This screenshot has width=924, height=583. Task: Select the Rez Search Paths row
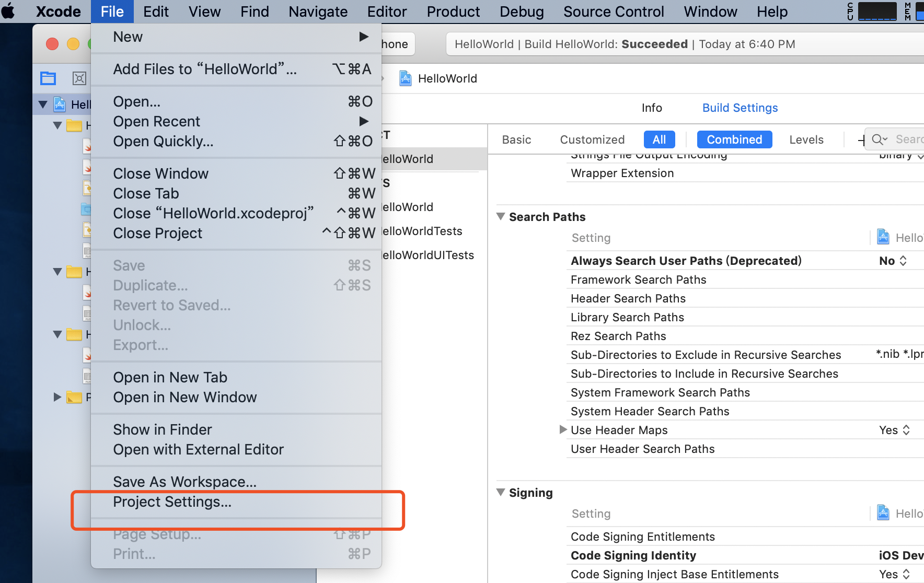745,336
